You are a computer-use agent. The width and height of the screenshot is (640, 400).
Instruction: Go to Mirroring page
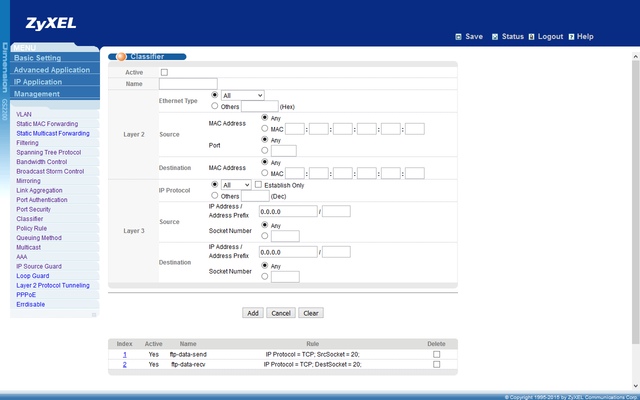click(28, 181)
